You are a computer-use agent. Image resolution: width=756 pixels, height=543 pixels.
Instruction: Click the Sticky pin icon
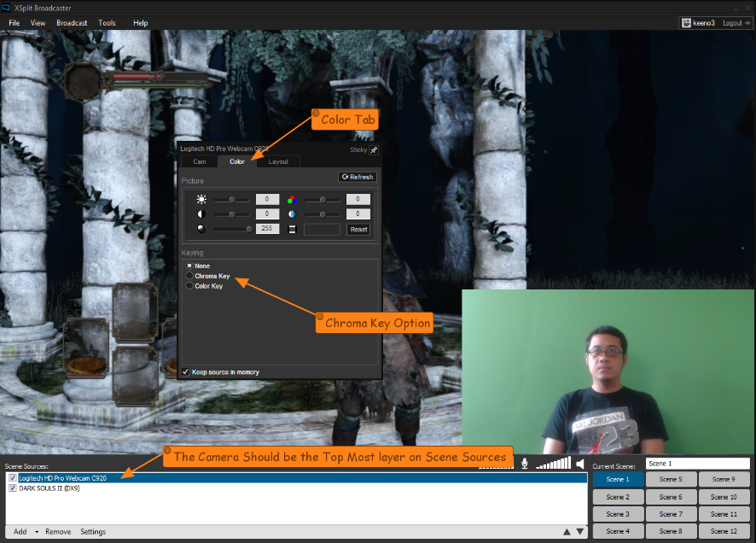374,150
